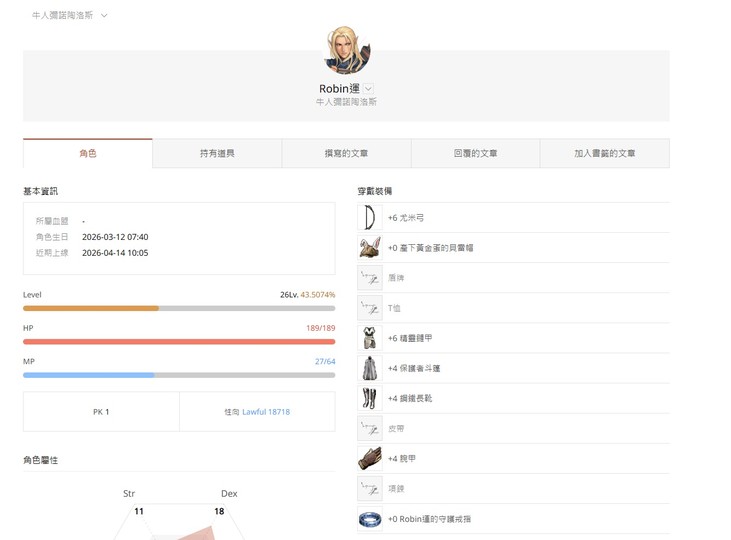Click the +4 腕甲 gloves icon
Image resolution: width=731 pixels, height=540 pixels.
[369, 458]
